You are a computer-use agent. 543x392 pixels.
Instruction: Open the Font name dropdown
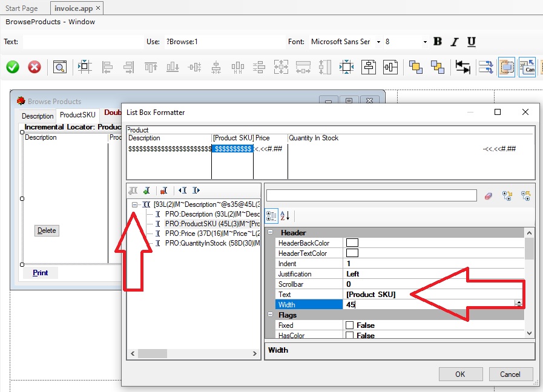[378, 42]
